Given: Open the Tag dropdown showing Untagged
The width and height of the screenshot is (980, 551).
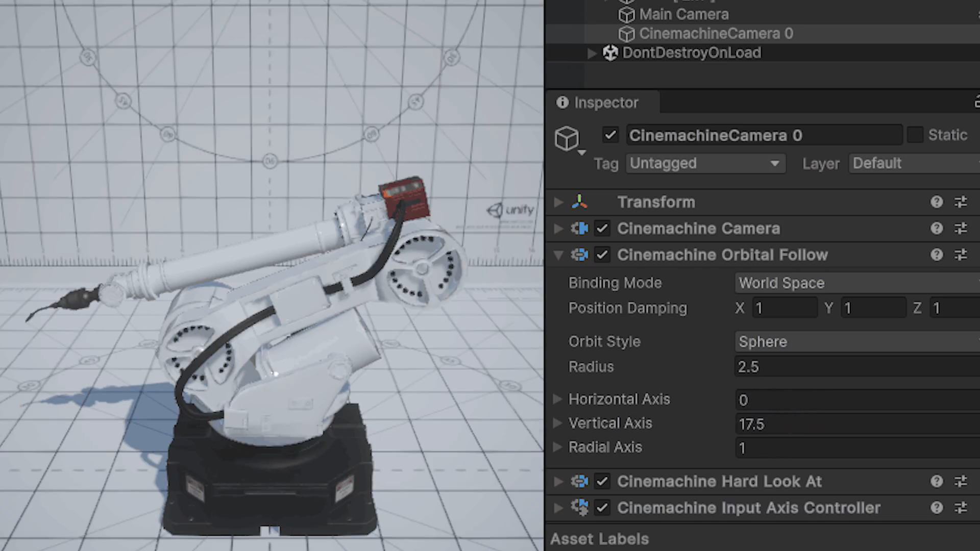Looking at the screenshot, I should tap(705, 164).
